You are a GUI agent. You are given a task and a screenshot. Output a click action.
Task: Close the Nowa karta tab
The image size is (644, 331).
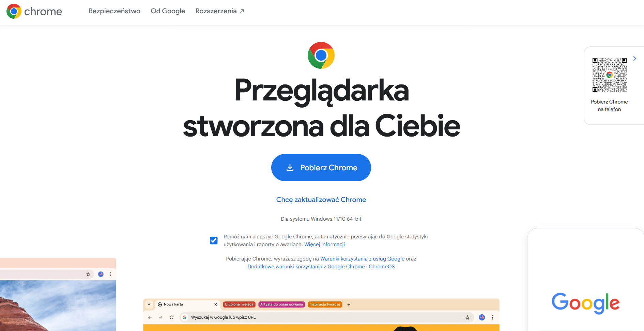(x=215, y=304)
